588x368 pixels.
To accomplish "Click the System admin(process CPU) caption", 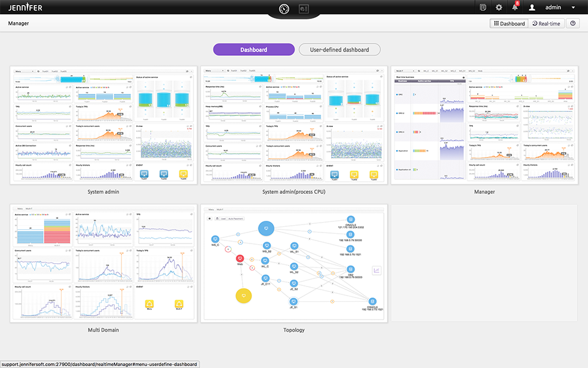I will click(x=293, y=191).
